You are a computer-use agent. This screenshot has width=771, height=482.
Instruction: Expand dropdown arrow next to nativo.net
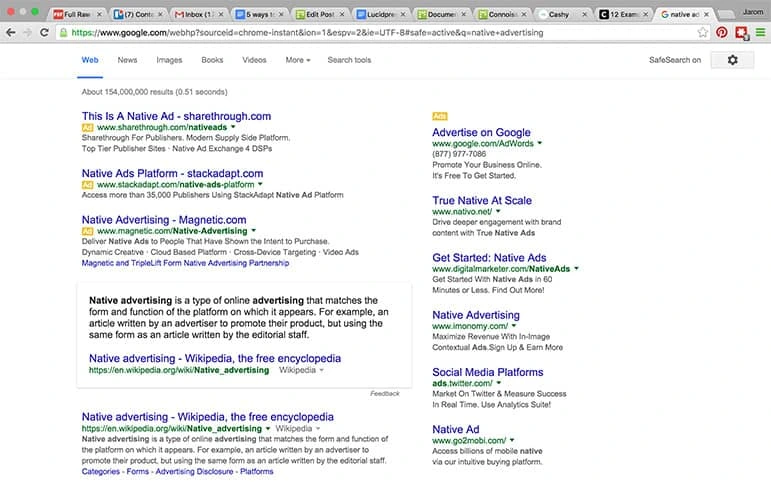[498, 211]
